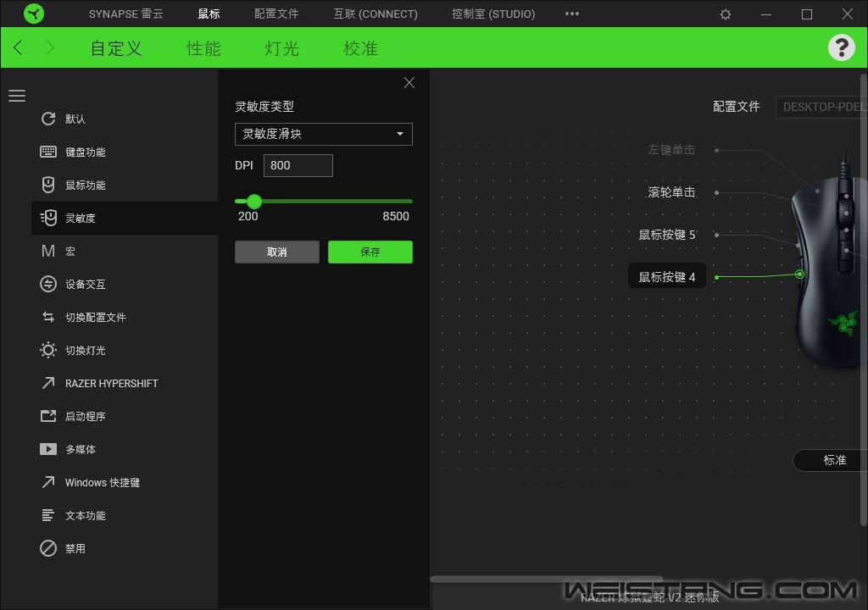Go forward with the right arrow

[50, 47]
